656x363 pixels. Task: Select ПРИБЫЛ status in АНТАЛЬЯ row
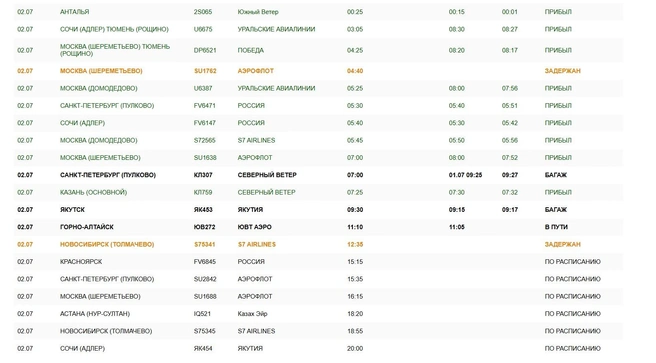tap(558, 12)
